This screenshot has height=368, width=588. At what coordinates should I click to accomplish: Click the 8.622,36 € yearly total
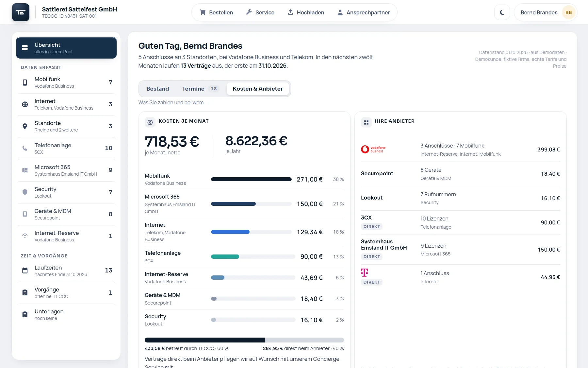click(256, 141)
